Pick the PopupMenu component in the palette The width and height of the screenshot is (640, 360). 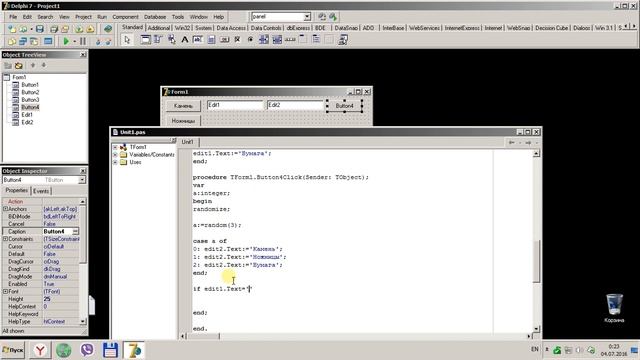(x=171, y=40)
